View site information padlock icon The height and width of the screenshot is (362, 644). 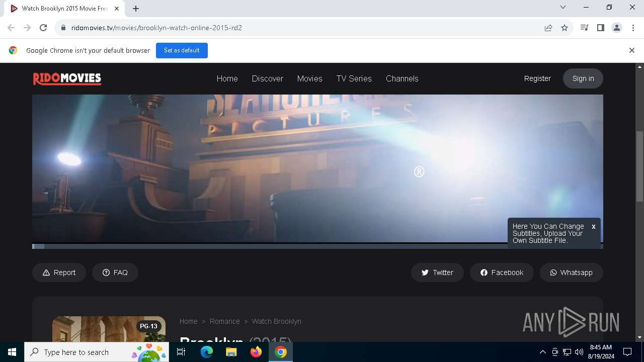[x=63, y=28]
